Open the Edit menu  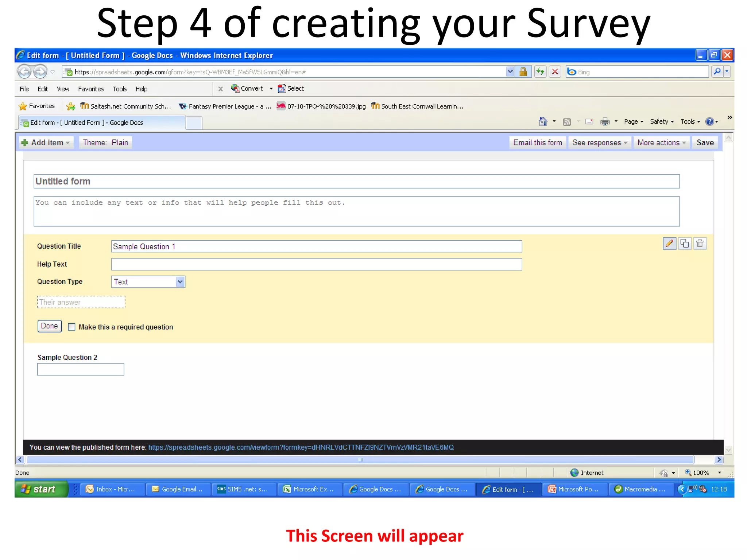coord(43,89)
